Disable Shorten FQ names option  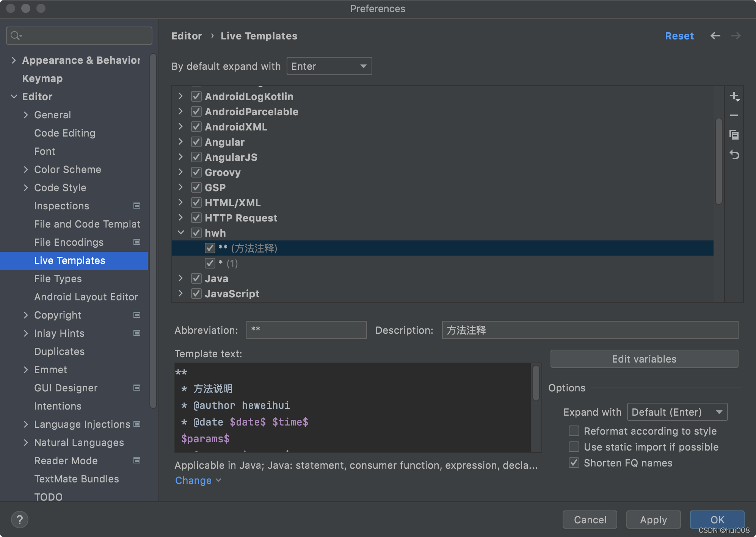tap(574, 463)
